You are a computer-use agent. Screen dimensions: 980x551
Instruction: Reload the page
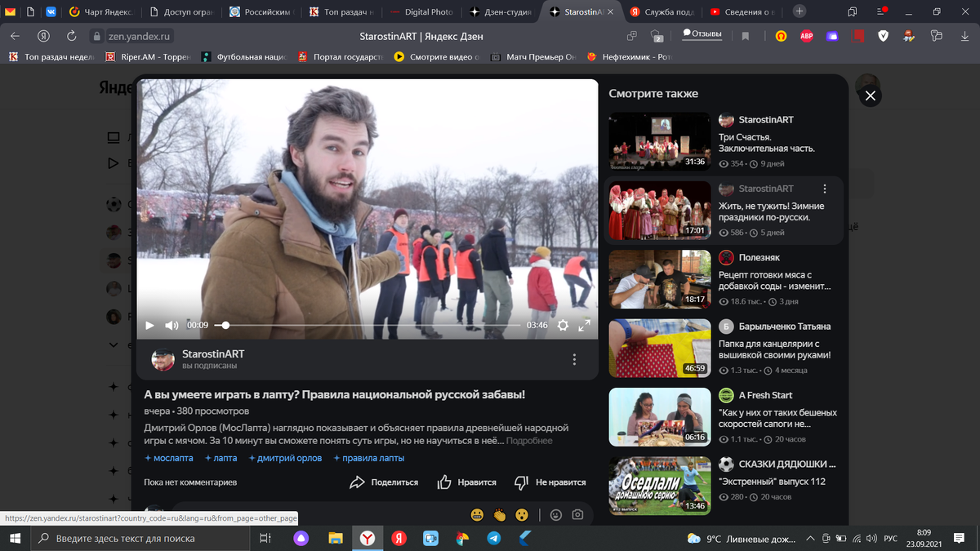[x=72, y=36]
